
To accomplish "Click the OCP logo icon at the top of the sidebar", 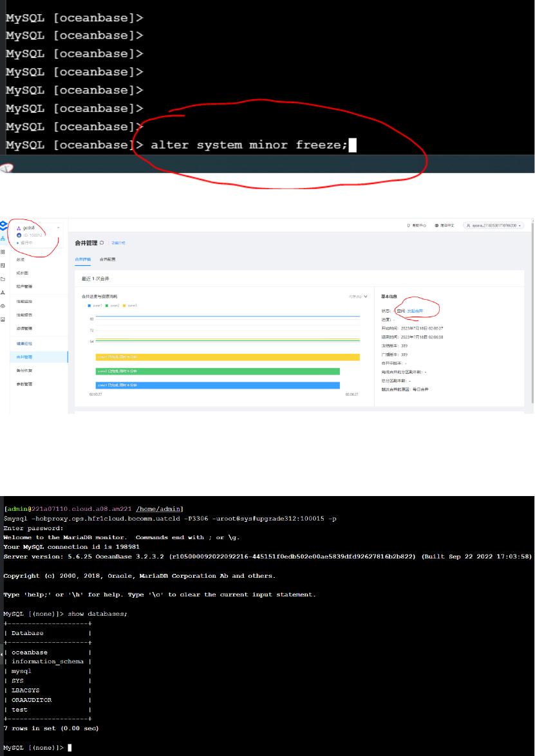I will (3, 225).
